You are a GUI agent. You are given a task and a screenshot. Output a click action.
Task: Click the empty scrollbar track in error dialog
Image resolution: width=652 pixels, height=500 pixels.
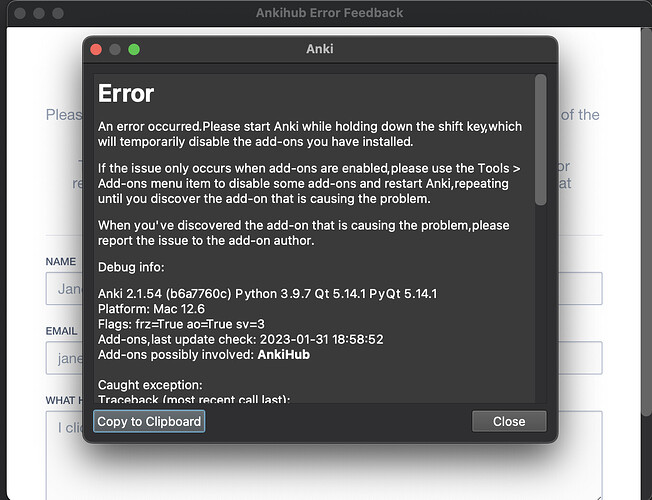[x=540, y=304]
